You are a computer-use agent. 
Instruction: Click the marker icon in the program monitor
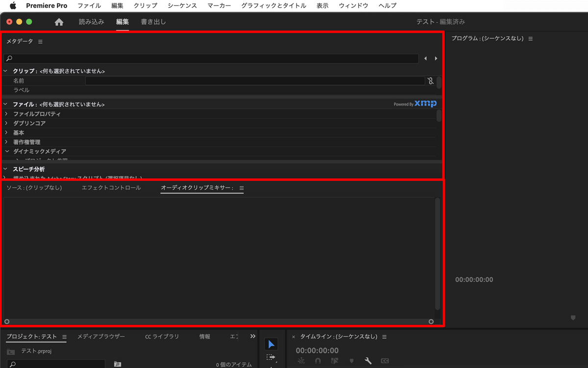point(573,318)
